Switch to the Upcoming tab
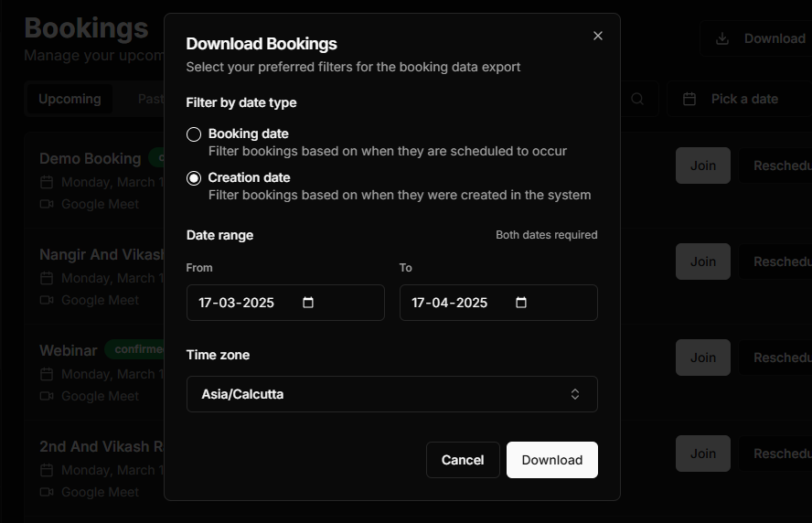812x523 pixels. [69, 99]
